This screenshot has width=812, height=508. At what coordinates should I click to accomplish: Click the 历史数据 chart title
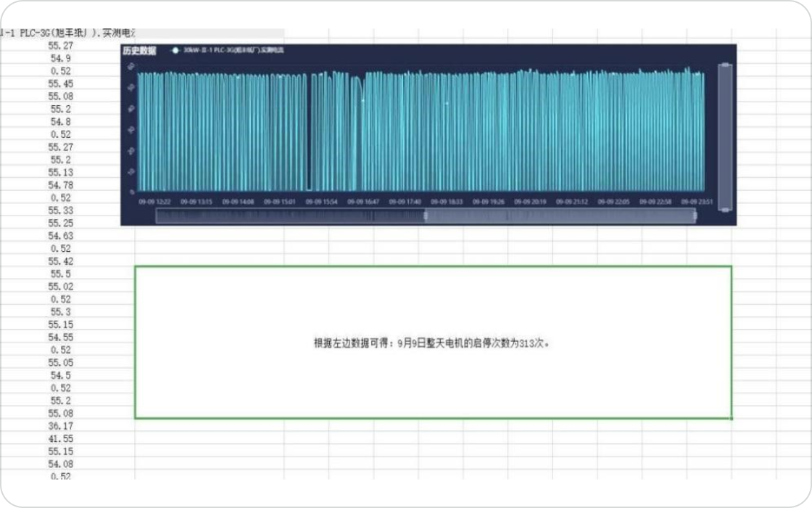[x=139, y=51]
